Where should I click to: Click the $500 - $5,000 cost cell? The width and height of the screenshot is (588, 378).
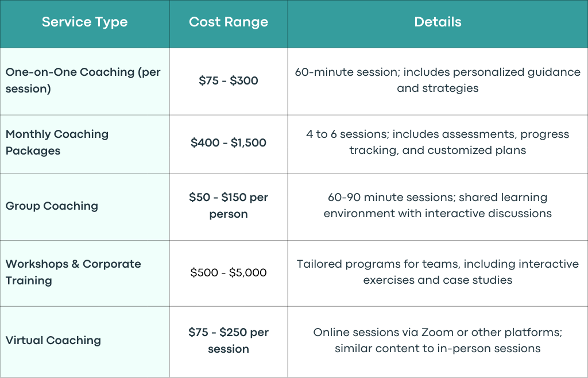point(229,273)
